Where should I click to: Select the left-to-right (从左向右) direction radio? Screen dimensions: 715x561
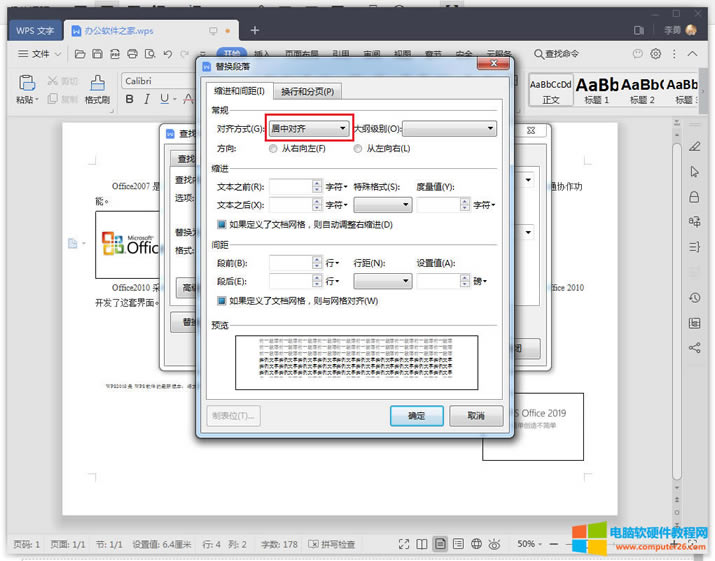tap(358, 148)
